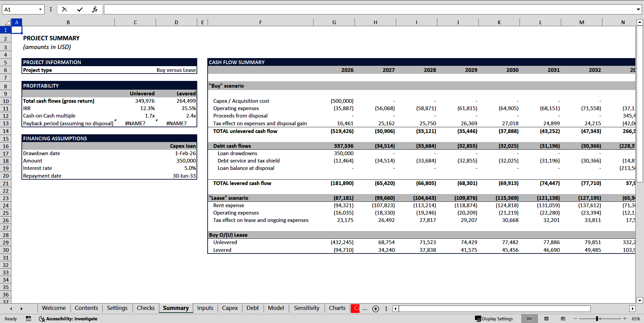Viewport: 644px width, 323px height.
Task: Click the vertical scrollbar thumb
Action: click(x=640, y=104)
